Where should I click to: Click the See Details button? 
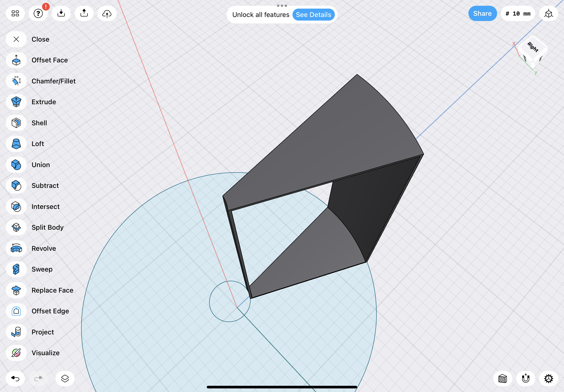(313, 15)
